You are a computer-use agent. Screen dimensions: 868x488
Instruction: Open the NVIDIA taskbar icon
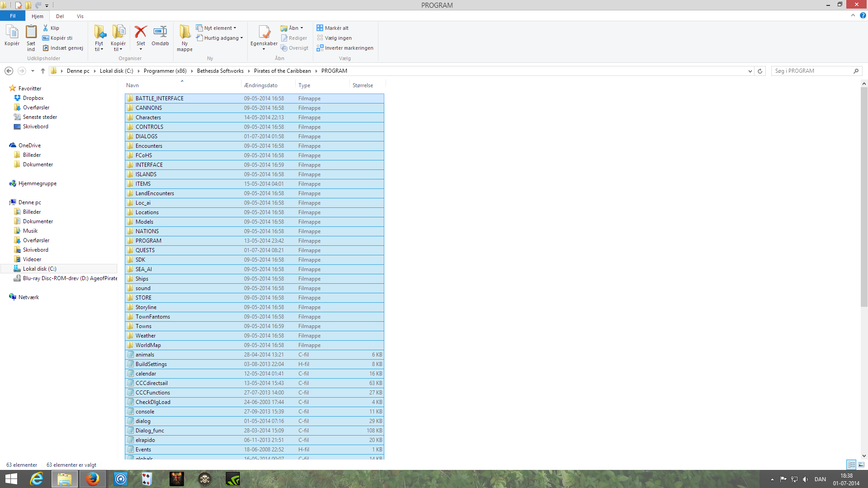(233, 479)
